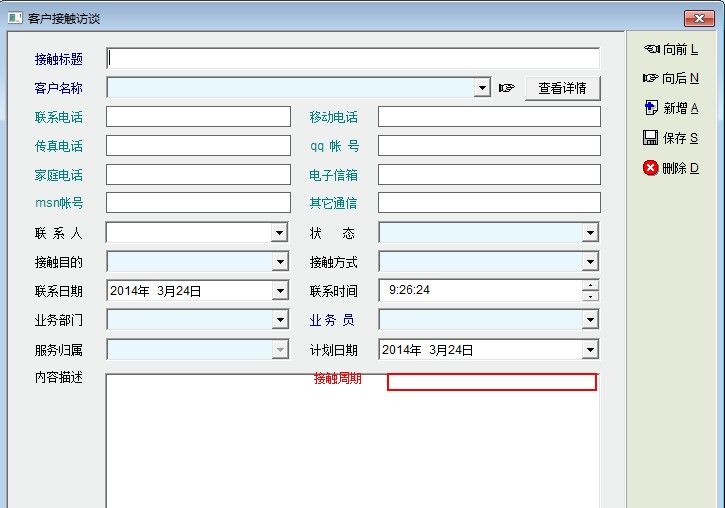
Task: Open the 联系日期 date picker
Action: point(279,291)
